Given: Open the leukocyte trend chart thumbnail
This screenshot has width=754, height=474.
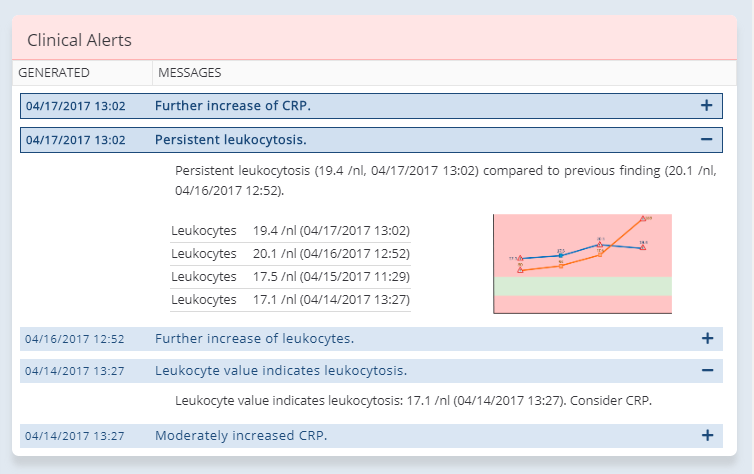Looking at the screenshot, I should tap(582, 264).
